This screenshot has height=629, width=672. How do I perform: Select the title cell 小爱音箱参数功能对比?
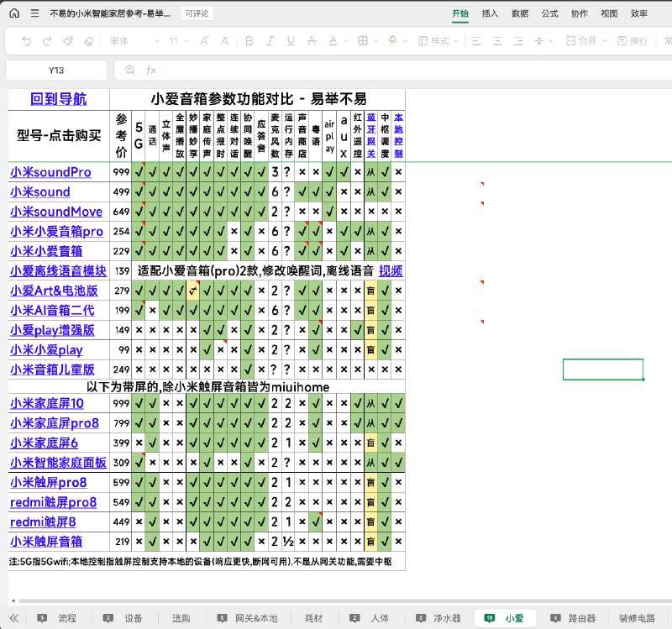(x=258, y=99)
